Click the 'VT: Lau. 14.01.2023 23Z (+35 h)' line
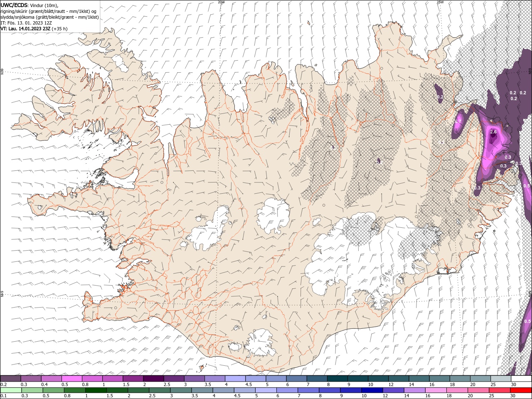The height and width of the screenshot is (399, 532). click(34, 29)
